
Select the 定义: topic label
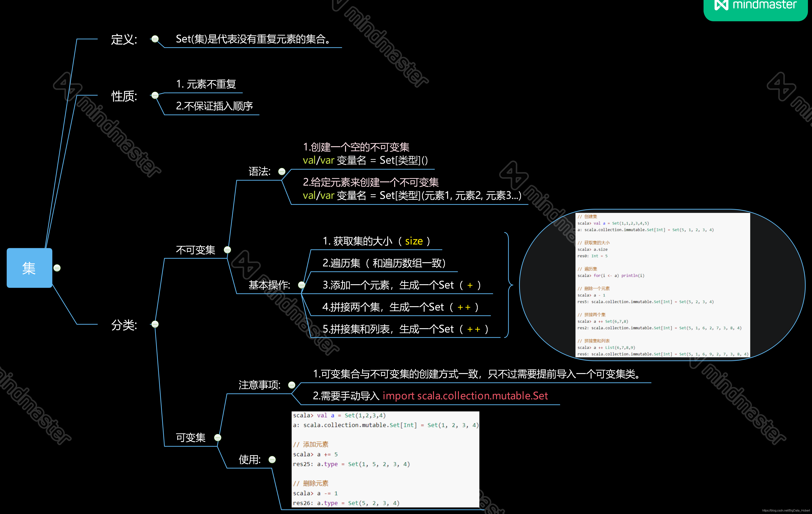(x=124, y=39)
